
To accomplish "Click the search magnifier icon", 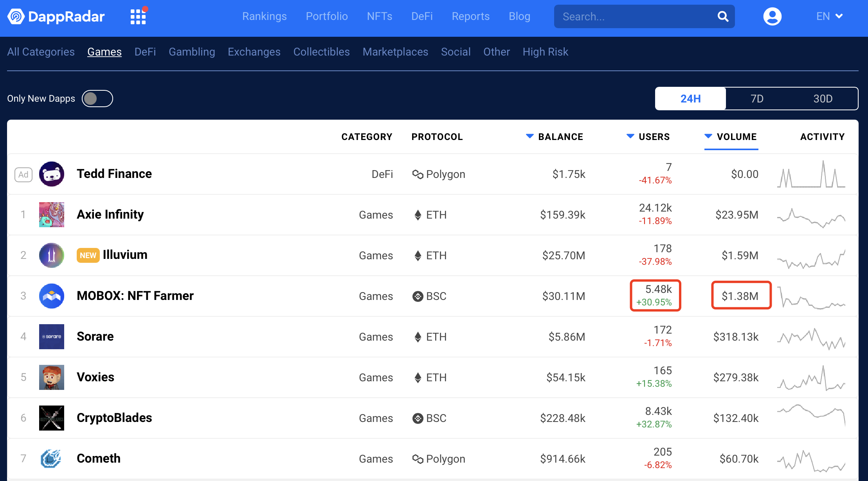I will coord(722,16).
